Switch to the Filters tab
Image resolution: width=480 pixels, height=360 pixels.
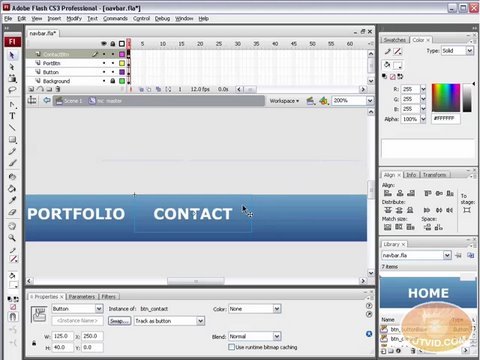tap(109, 297)
